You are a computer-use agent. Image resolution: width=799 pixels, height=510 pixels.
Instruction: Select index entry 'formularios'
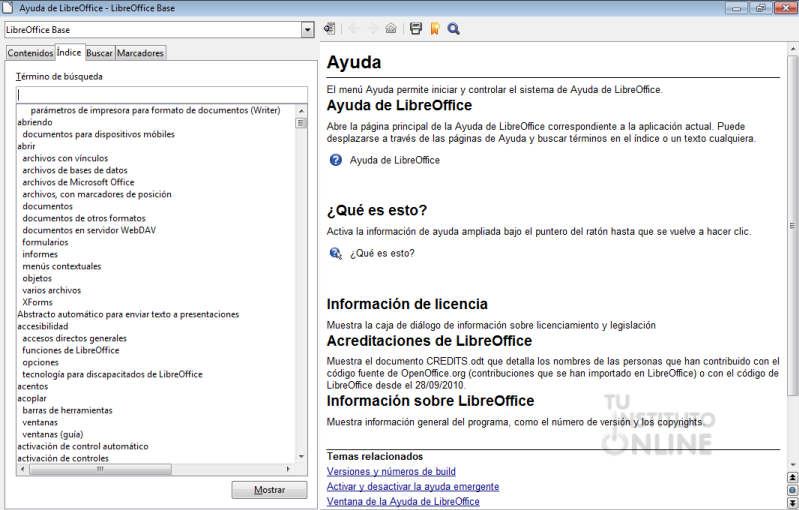(x=45, y=242)
